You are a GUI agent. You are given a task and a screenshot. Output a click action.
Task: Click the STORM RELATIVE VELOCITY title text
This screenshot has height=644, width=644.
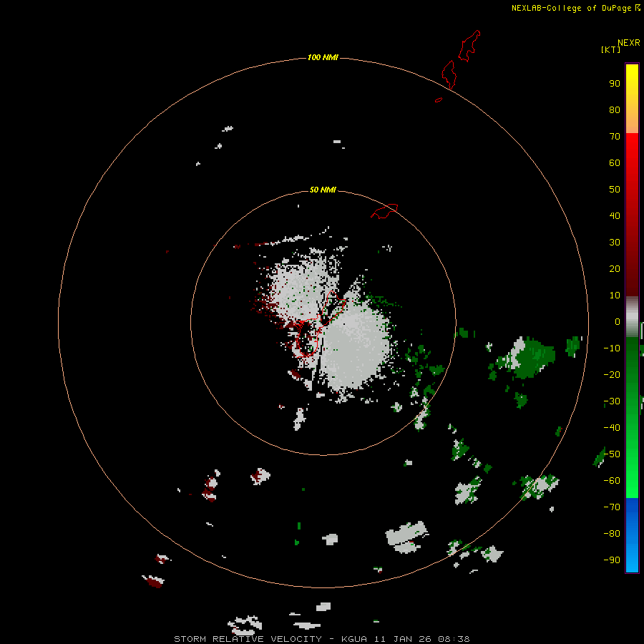click(248, 639)
